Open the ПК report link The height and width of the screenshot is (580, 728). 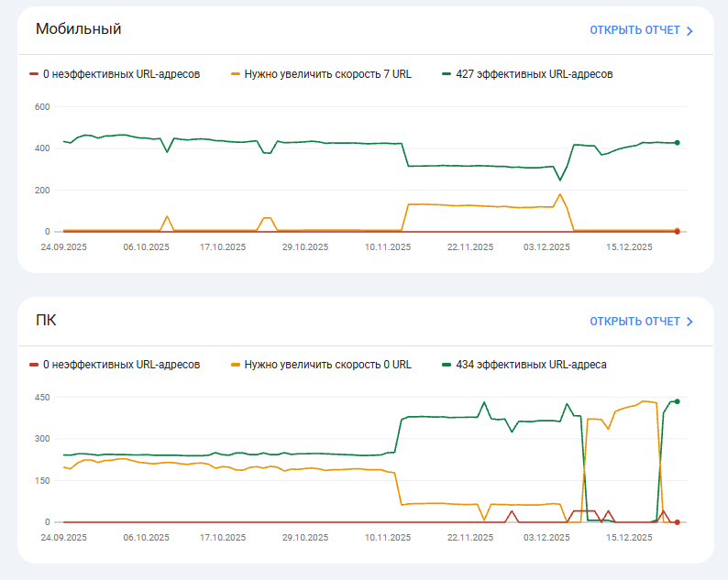coord(634,322)
